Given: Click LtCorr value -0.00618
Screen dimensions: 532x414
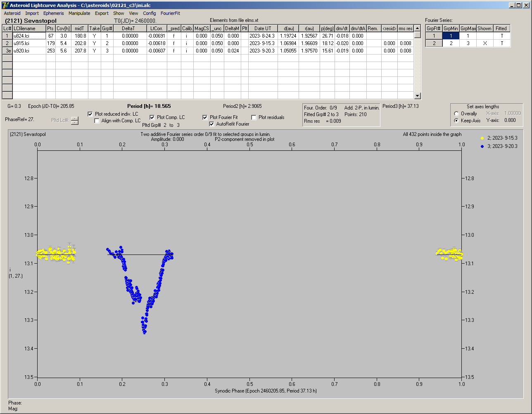Looking at the screenshot, I should click(x=157, y=43).
